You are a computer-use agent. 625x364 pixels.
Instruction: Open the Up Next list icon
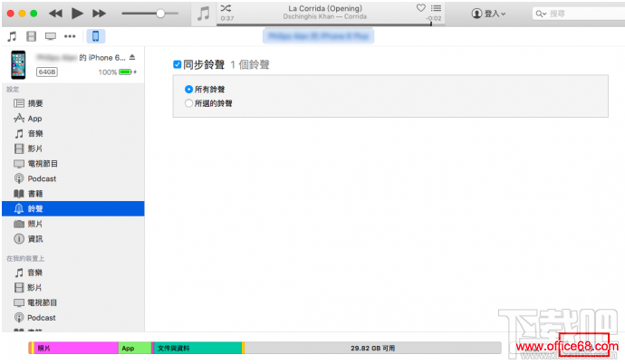pyautogui.click(x=436, y=8)
